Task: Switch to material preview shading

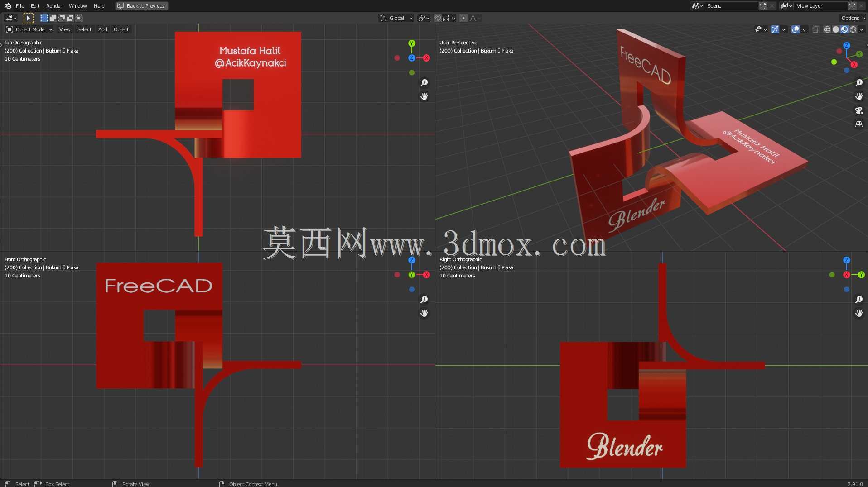Action: 844,29
